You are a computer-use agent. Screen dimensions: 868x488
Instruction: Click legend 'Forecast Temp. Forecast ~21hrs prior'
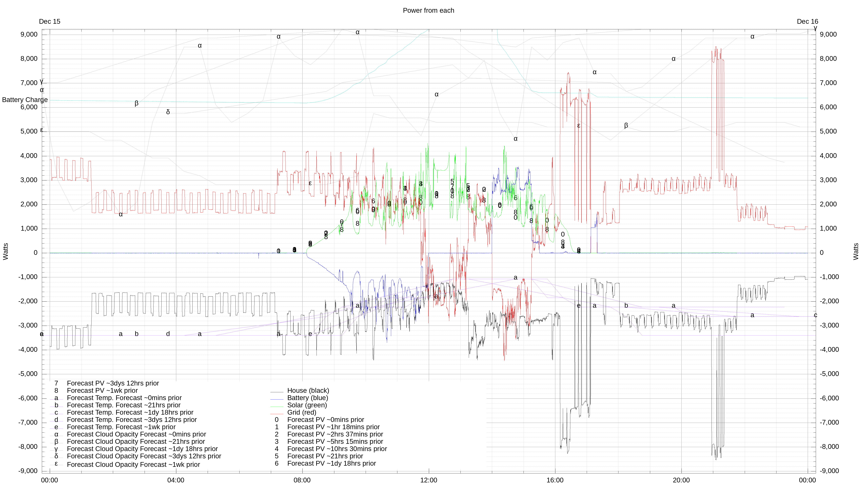click(124, 405)
